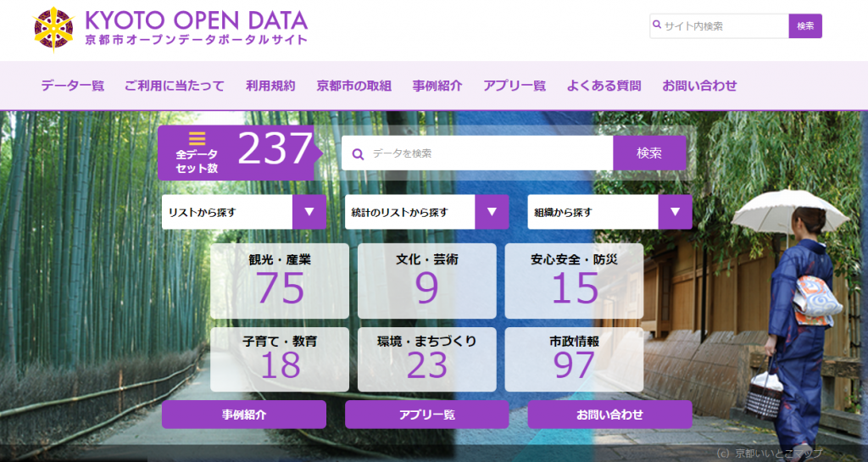Click the purple 事例紹介 button below the cards

[x=244, y=415]
